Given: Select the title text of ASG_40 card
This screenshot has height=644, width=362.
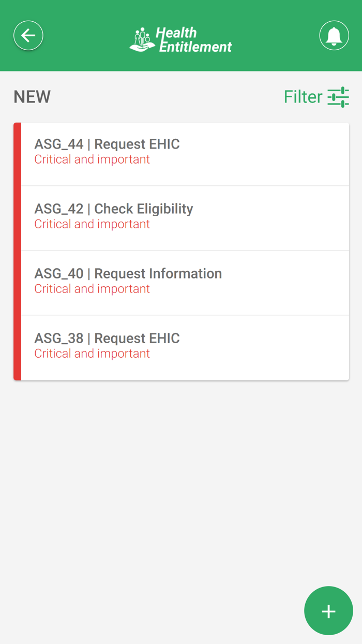Looking at the screenshot, I should (128, 273).
